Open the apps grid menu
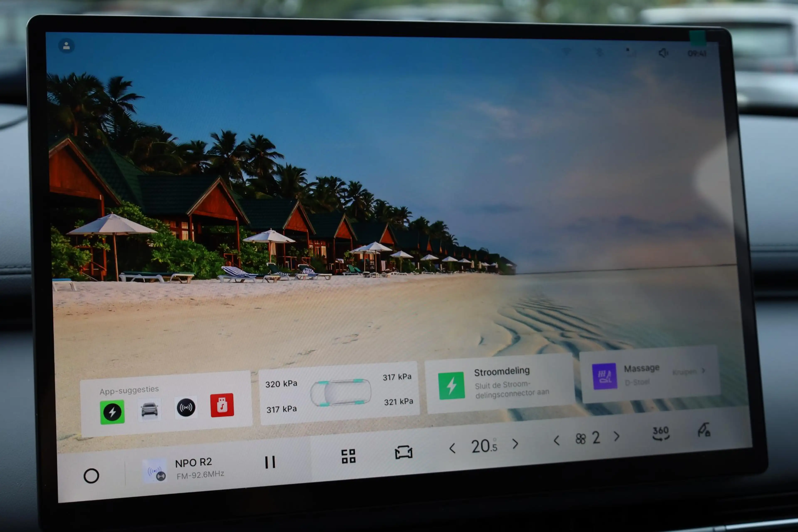This screenshot has height=532, width=798. [348, 456]
